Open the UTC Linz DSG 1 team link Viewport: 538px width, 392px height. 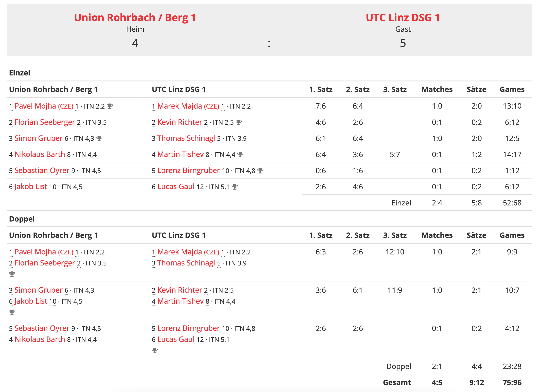[x=403, y=18]
